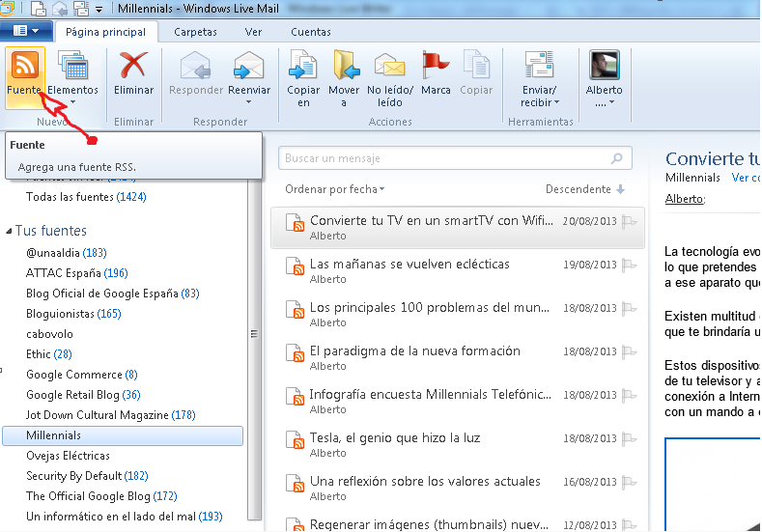This screenshot has width=762, height=532.
Task: Click the Alberto sender link
Action: (x=685, y=199)
